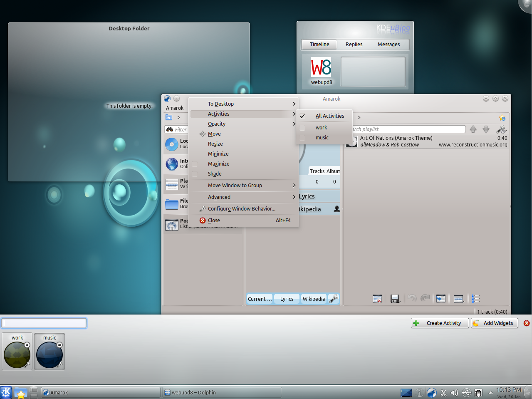Click the Current applet tab button
This screenshot has height=399, width=532.
(x=260, y=299)
